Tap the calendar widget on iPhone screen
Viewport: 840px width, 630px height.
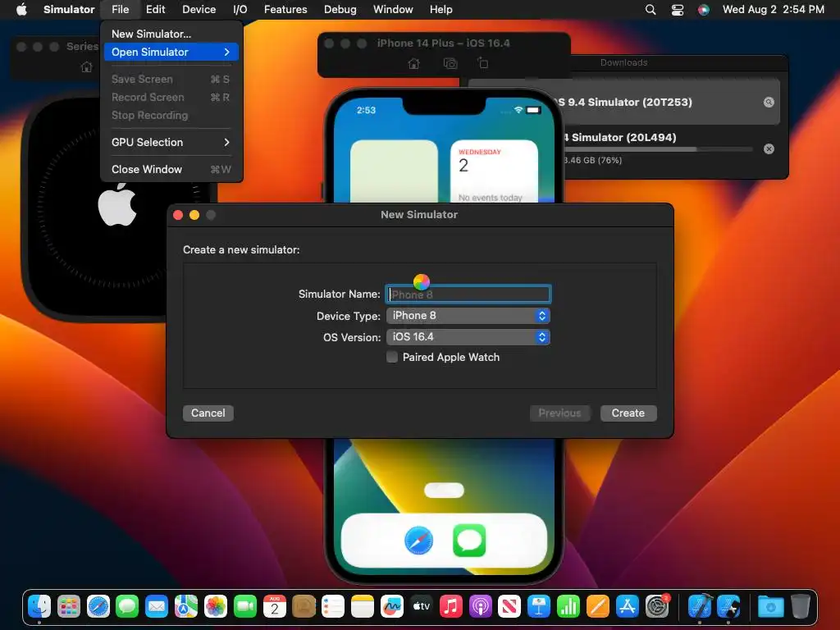coord(494,171)
